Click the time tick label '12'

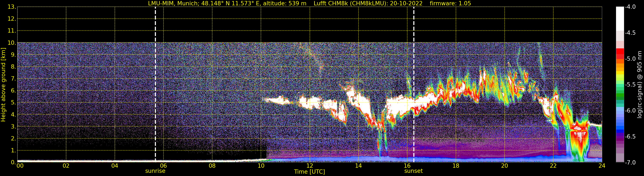coord(310,166)
